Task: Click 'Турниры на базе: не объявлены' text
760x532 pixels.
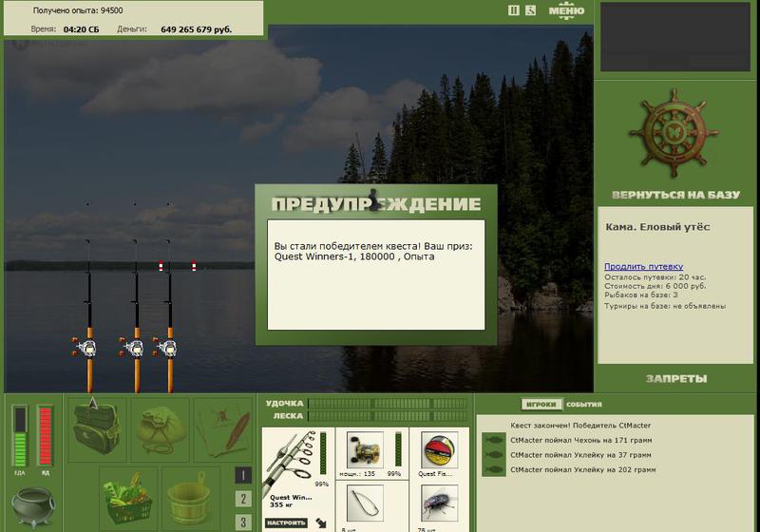Action: [x=665, y=306]
